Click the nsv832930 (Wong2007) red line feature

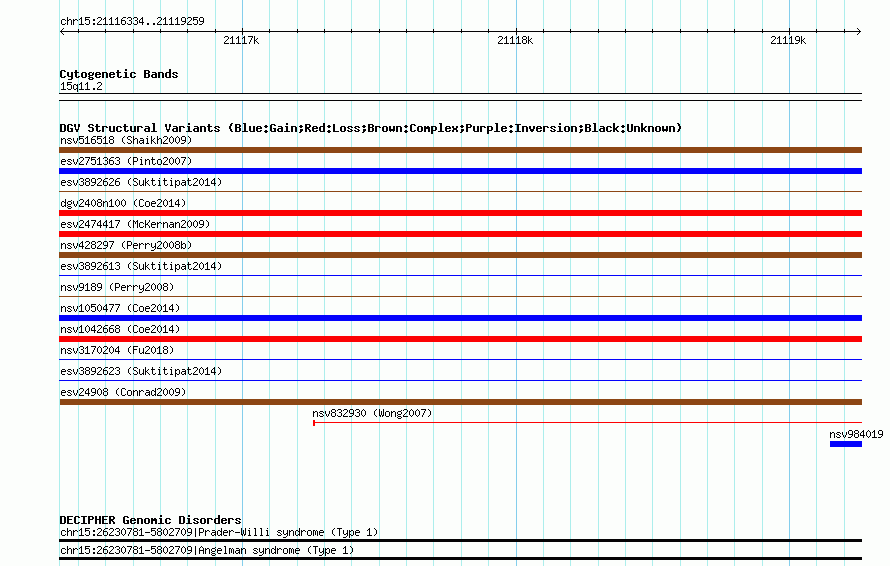click(x=587, y=423)
